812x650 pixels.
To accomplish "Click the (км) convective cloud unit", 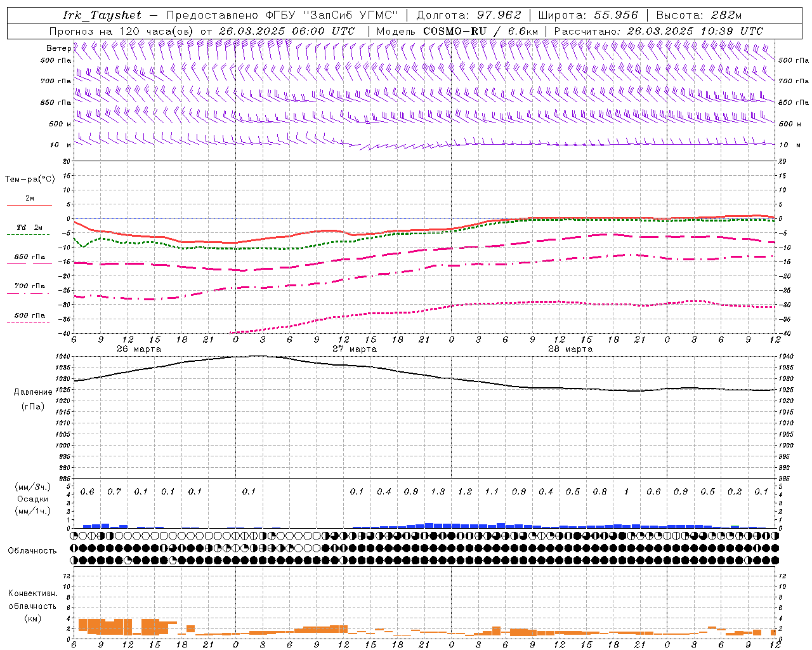I will [33, 618].
